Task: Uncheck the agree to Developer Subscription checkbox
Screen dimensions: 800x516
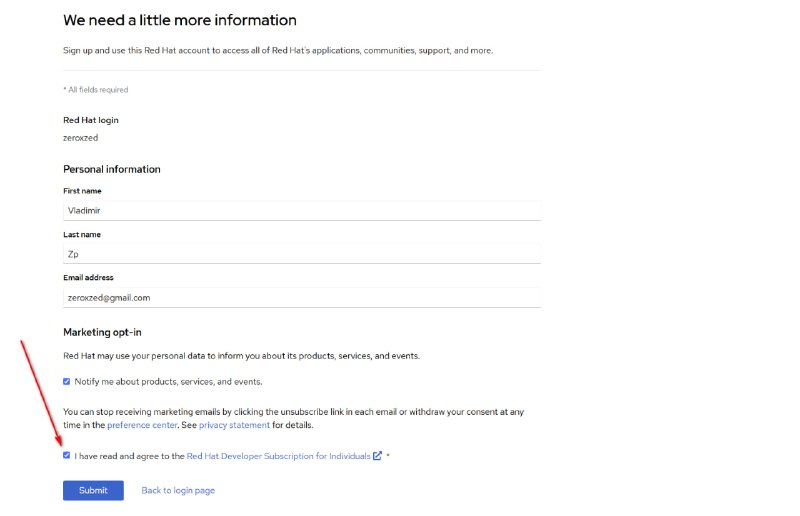Action: click(x=66, y=455)
